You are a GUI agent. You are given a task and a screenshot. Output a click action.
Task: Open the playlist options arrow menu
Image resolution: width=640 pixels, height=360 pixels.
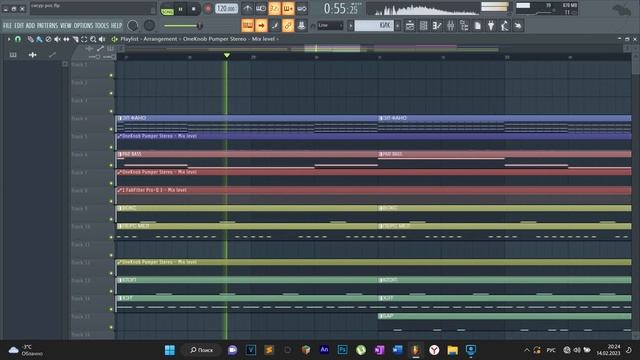point(9,39)
